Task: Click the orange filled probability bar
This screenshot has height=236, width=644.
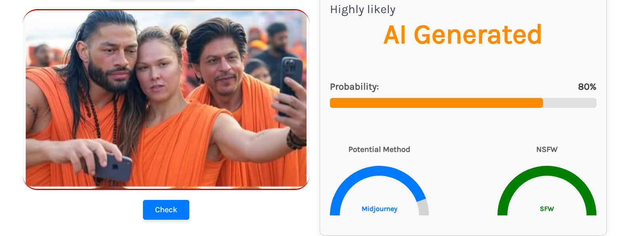Action: [436, 103]
